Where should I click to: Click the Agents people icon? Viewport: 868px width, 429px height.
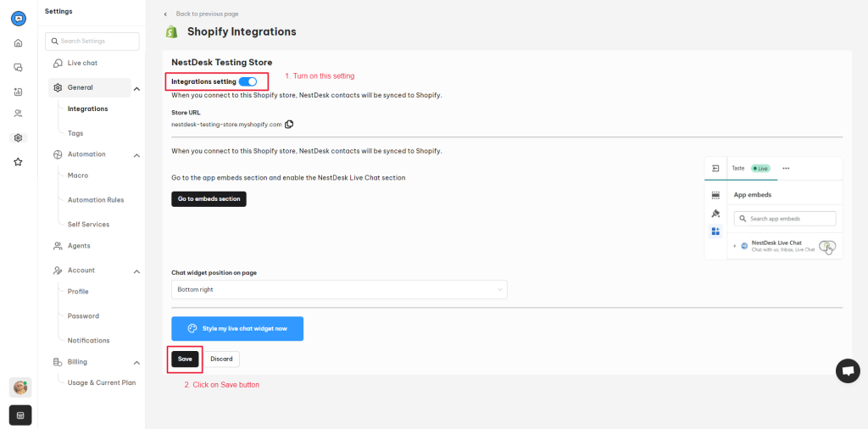pyautogui.click(x=58, y=246)
